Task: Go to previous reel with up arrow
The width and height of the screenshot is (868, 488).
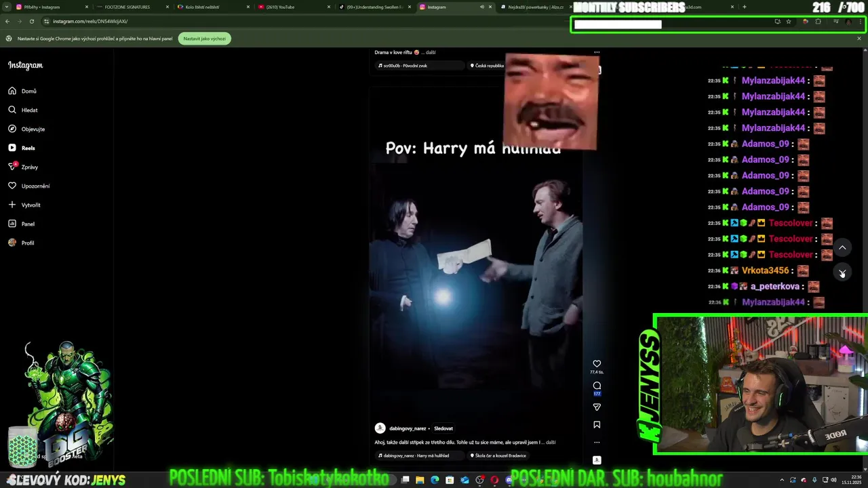Action: [842, 247]
